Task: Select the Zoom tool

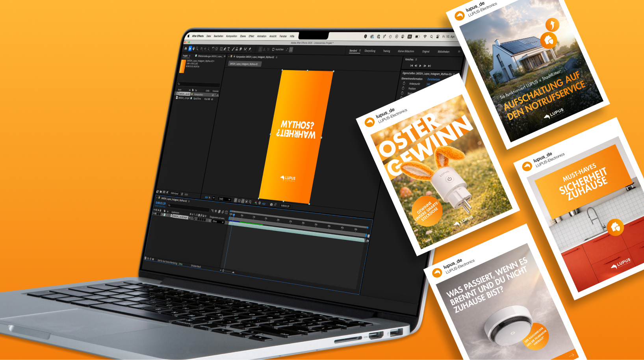Action: (197, 49)
